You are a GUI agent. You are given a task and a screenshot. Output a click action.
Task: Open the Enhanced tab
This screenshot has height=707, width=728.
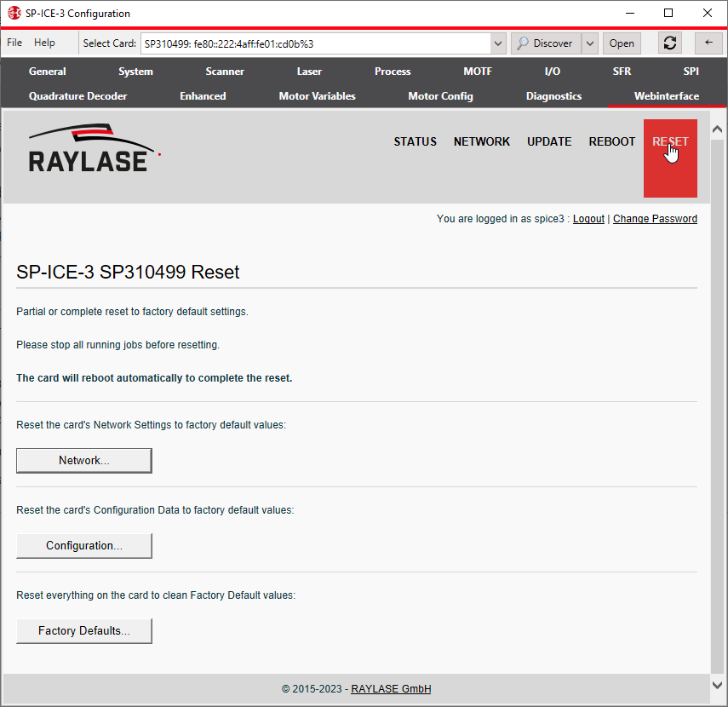tap(203, 96)
